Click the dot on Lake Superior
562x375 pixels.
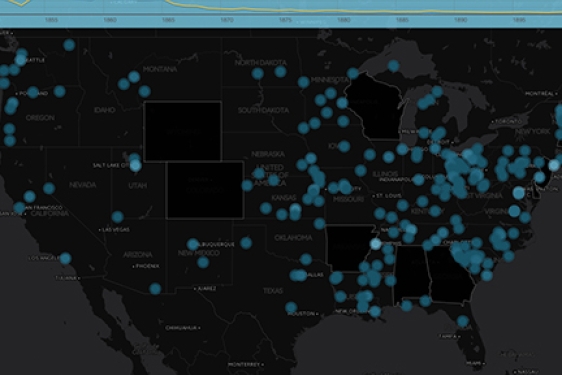pos(394,66)
